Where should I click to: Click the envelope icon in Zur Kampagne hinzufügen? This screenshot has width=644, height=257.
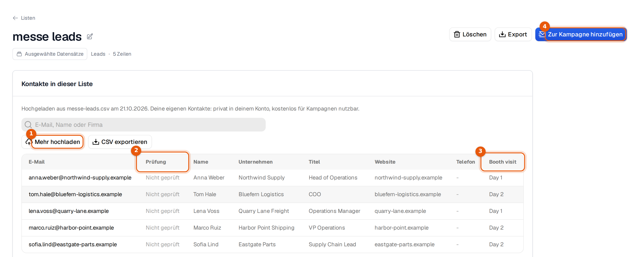coord(542,34)
